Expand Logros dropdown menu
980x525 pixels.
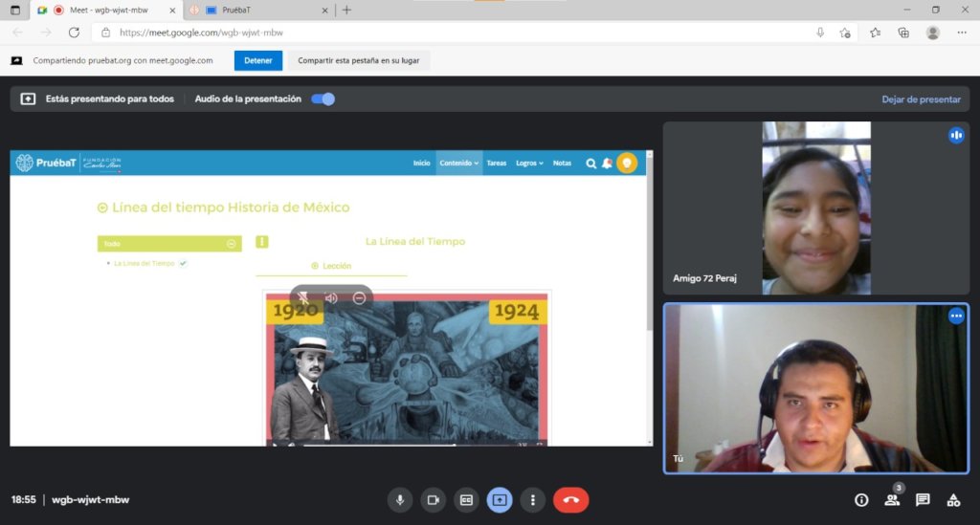point(529,163)
